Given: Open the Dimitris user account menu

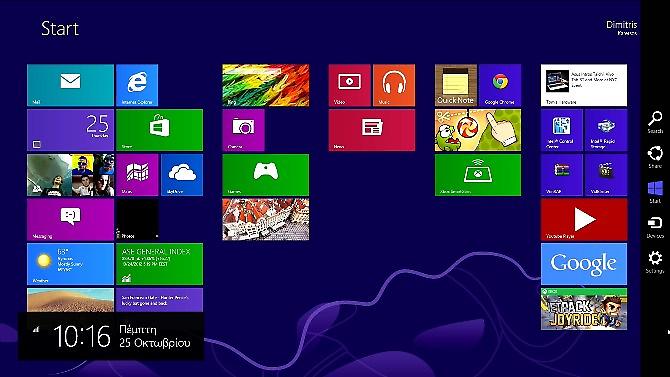Looking at the screenshot, I should 622,28.
